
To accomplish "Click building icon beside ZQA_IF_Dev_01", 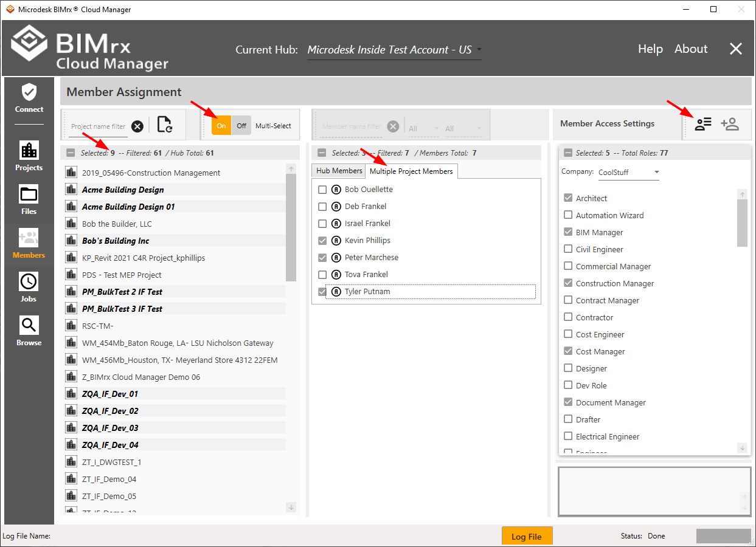I will [71, 394].
